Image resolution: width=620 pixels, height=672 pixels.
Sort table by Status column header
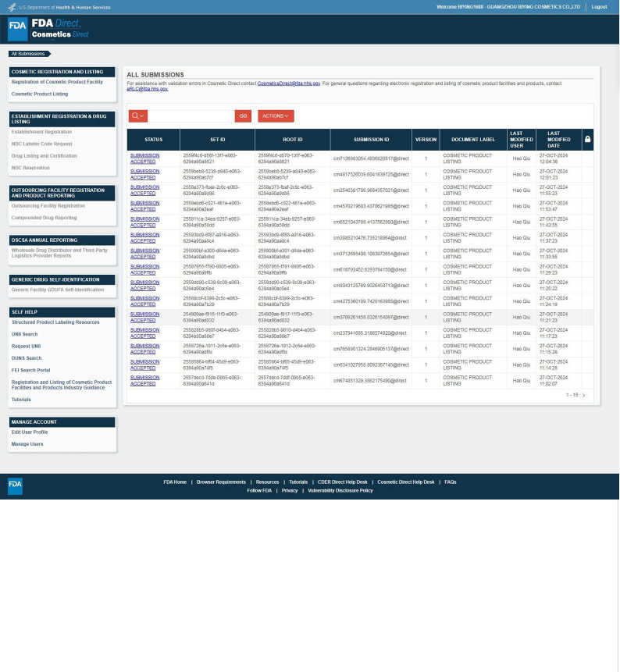pos(153,140)
